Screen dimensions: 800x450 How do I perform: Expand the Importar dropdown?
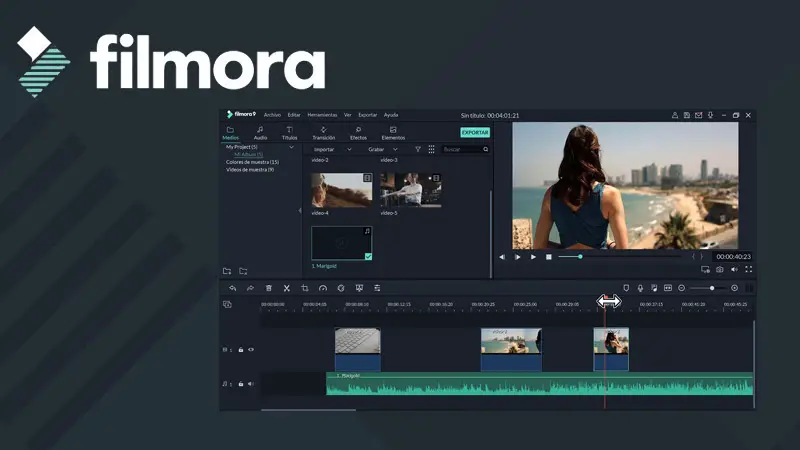pyautogui.click(x=349, y=149)
